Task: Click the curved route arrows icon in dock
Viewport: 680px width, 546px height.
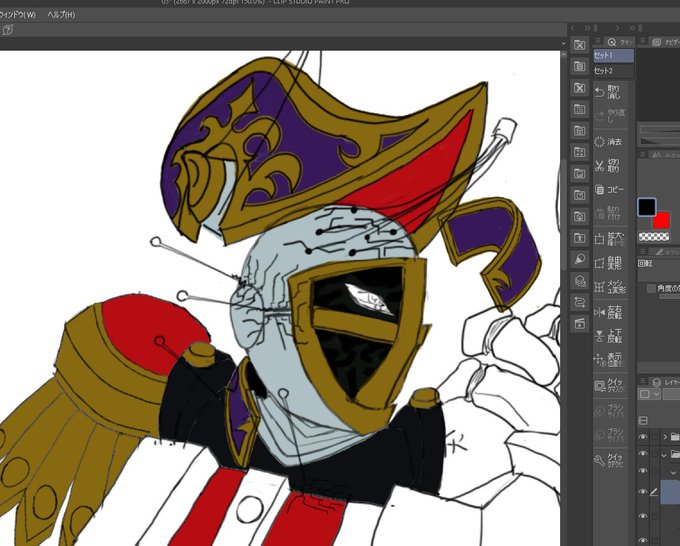Action: [580, 302]
